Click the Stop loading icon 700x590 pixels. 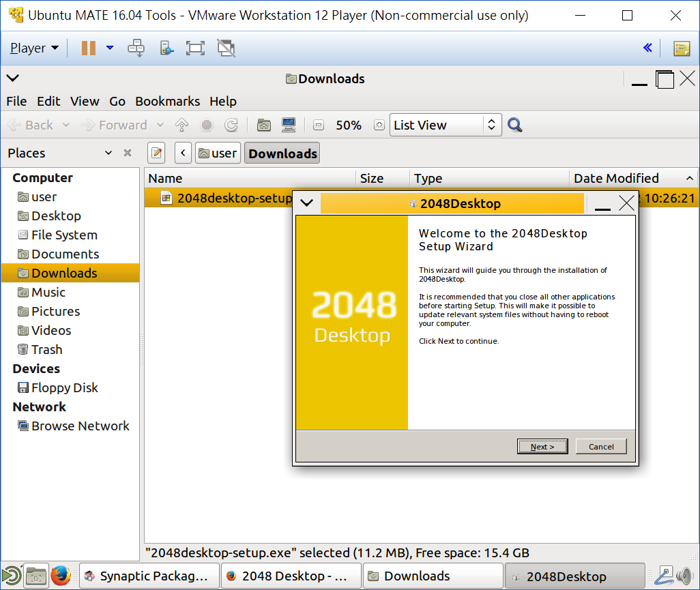(x=207, y=125)
